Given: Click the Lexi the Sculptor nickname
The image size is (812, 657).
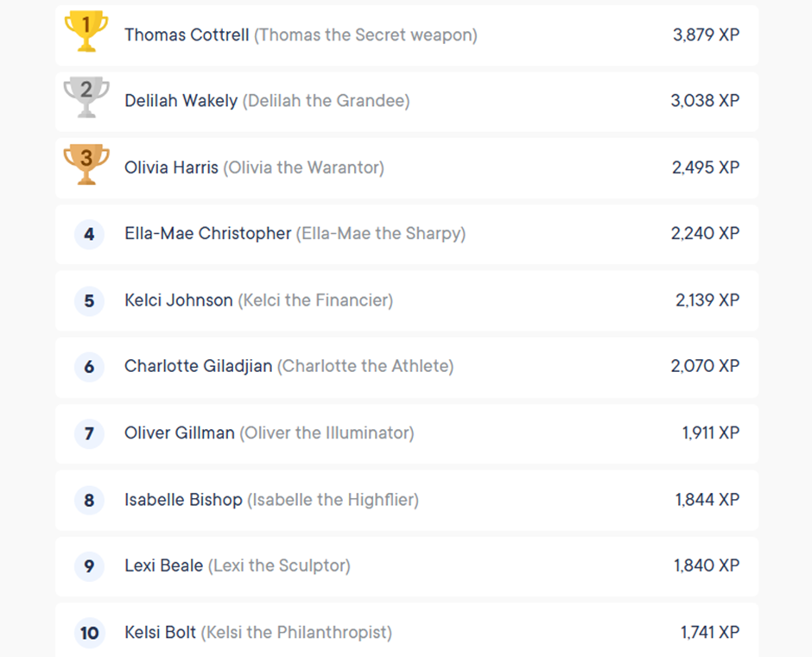Looking at the screenshot, I should pos(279,566).
